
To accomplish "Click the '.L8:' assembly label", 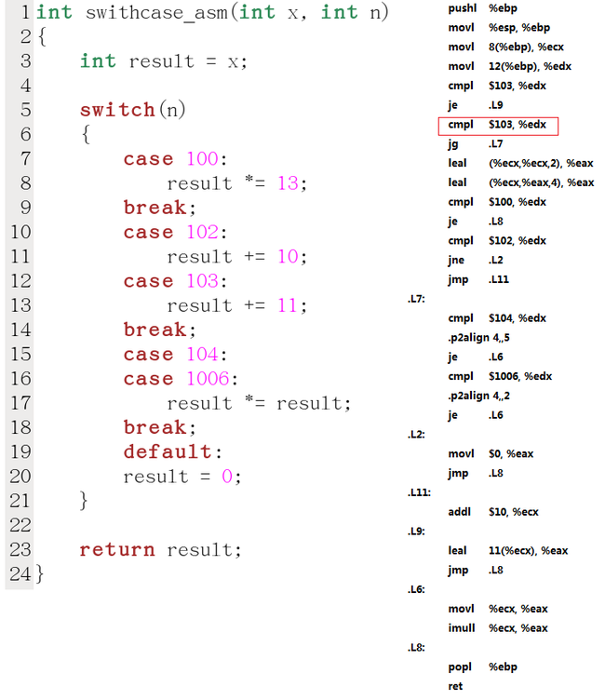I will pos(416,647).
